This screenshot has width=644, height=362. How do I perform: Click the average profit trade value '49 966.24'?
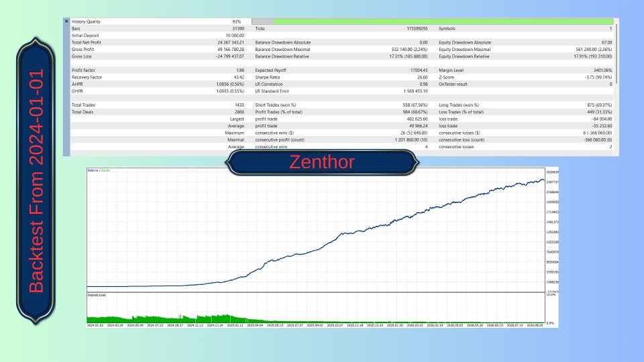tap(418, 127)
